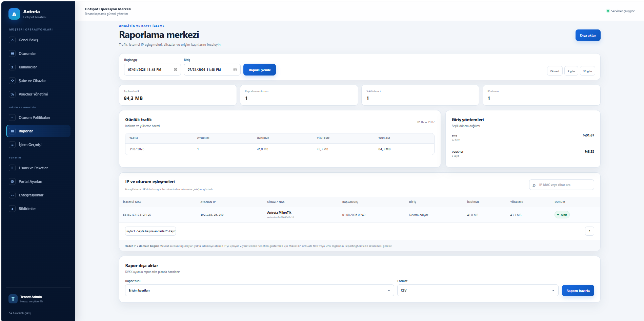644x321 pixels.
Task: Click the Antreta logo icon
Action: tap(14, 14)
